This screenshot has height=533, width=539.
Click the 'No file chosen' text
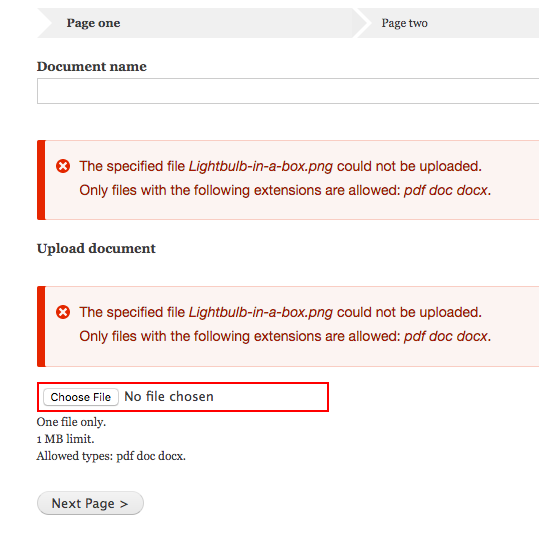[169, 397]
